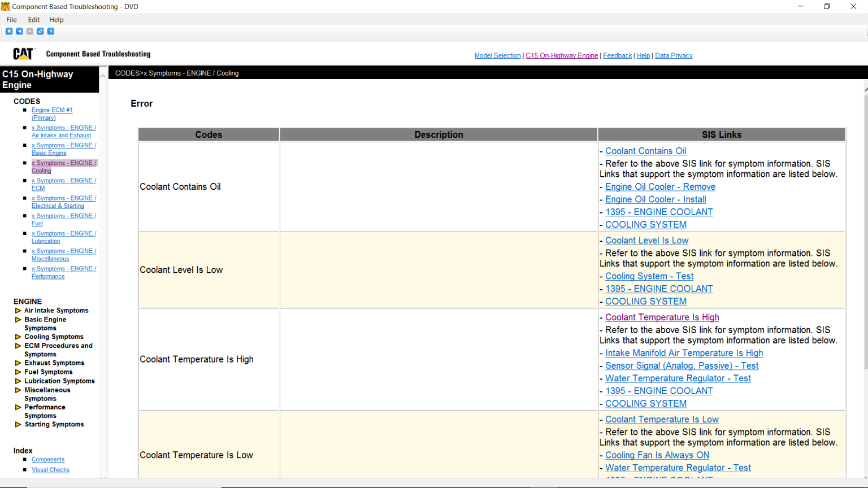
Task: Open the Components index link
Action: [x=47, y=459]
